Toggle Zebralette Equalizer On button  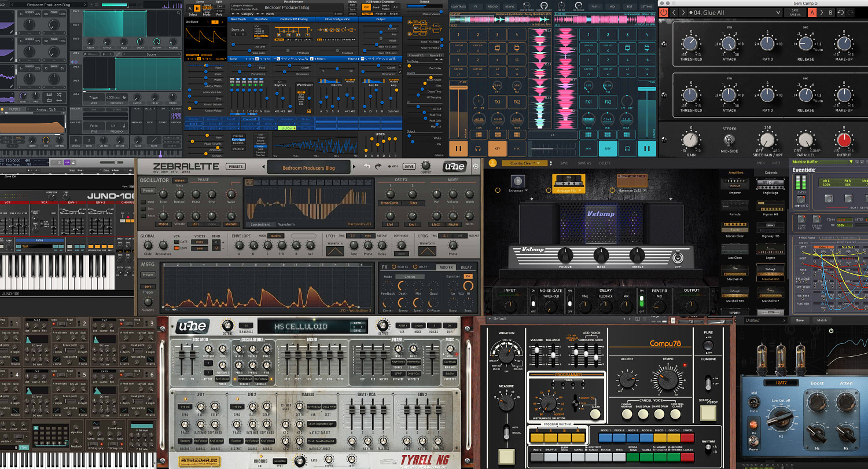[x=468, y=276]
